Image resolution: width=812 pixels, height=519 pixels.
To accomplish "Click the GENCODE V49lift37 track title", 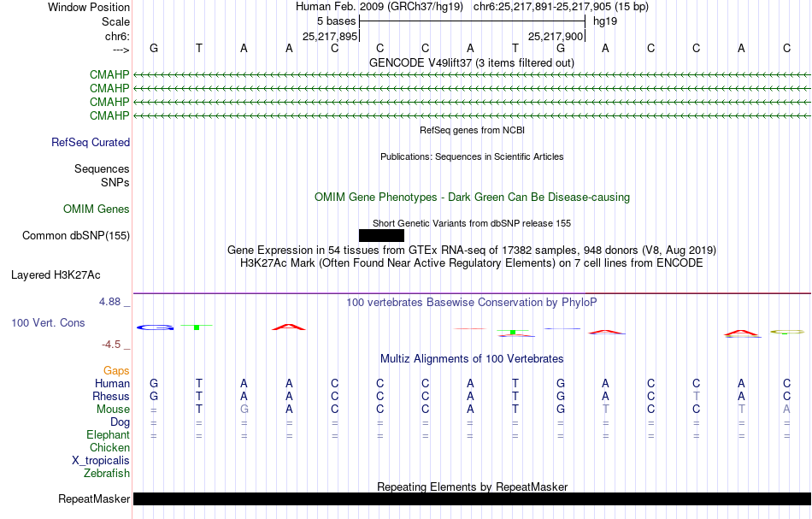I will coord(471,62).
